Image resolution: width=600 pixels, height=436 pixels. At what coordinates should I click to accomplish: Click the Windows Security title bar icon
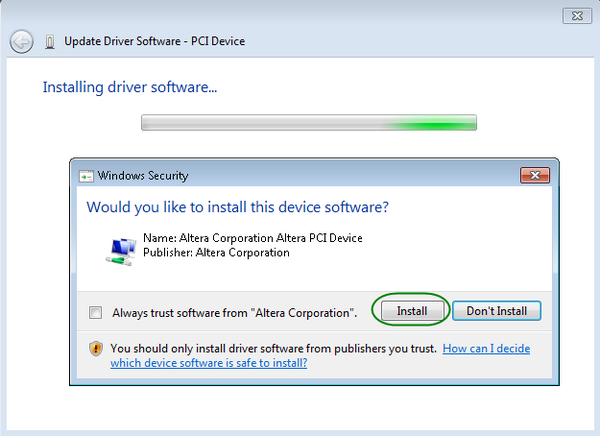coord(86,176)
